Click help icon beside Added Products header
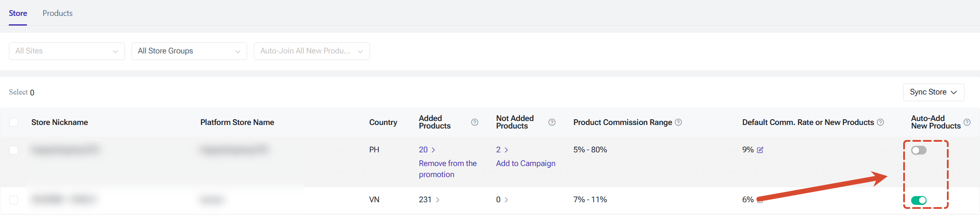The width and height of the screenshot is (980, 223). pyautogui.click(x=475, y=122)
